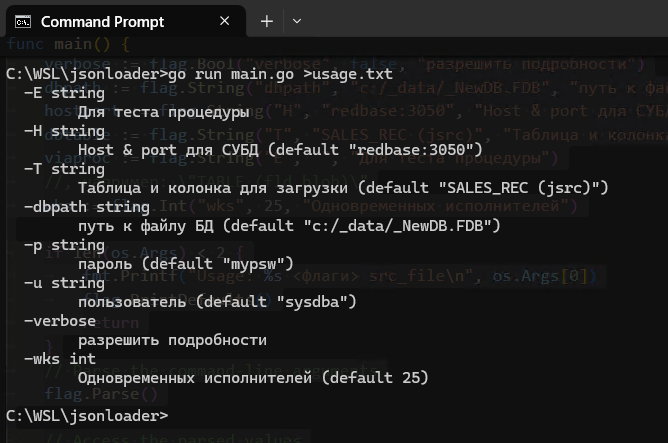Click the '-T string' flag line
Screen dimensions: 668x443
[64, 169]
